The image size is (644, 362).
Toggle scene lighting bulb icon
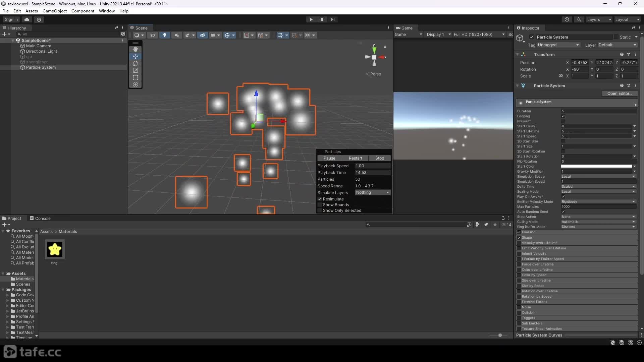click(x=165, y=35)
